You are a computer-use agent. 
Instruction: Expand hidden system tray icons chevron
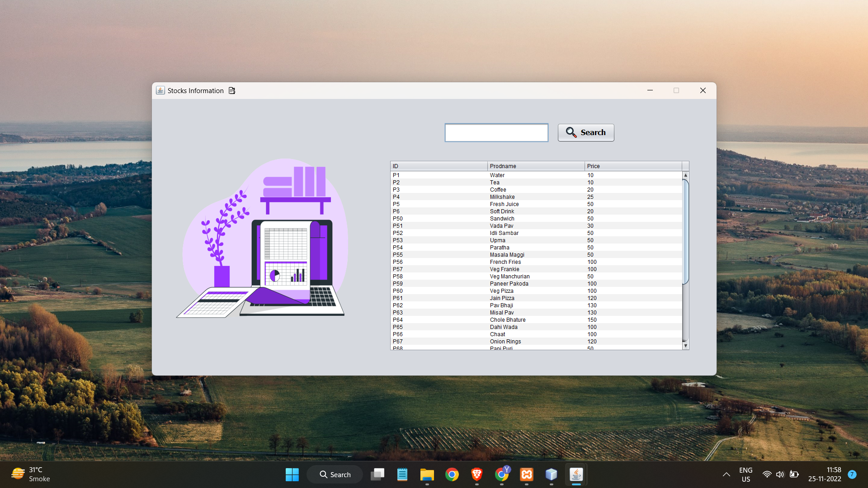[x=726, y=474]
